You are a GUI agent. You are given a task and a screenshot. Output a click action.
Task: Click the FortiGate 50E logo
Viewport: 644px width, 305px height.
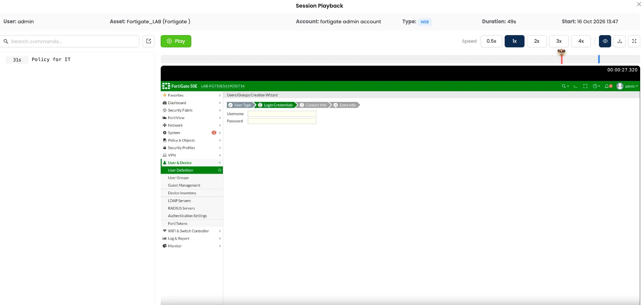click(x=180, y=86)
